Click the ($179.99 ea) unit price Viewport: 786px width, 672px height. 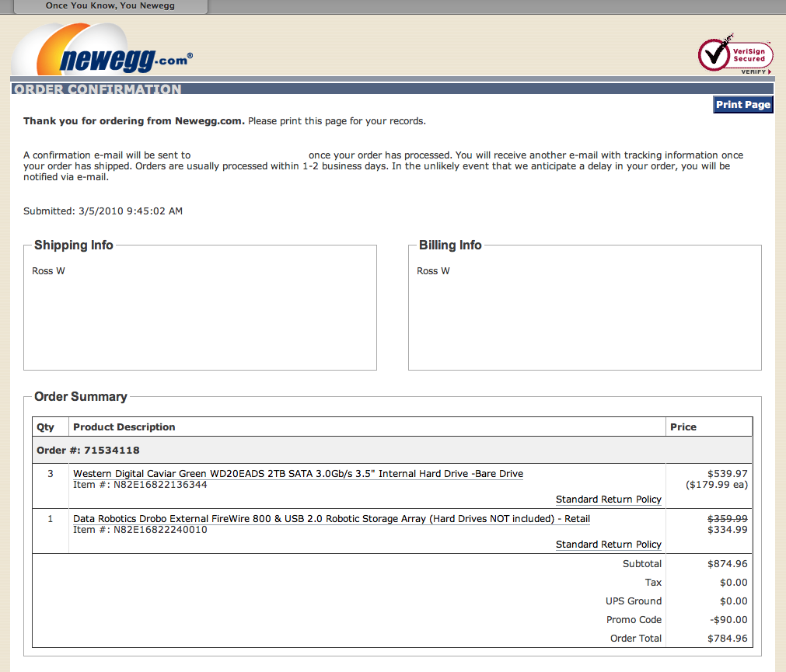(717, 485)
